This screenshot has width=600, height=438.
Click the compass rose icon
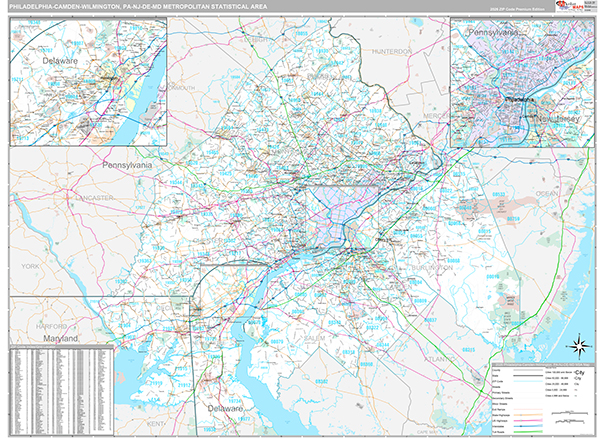[x=577, y=346]
